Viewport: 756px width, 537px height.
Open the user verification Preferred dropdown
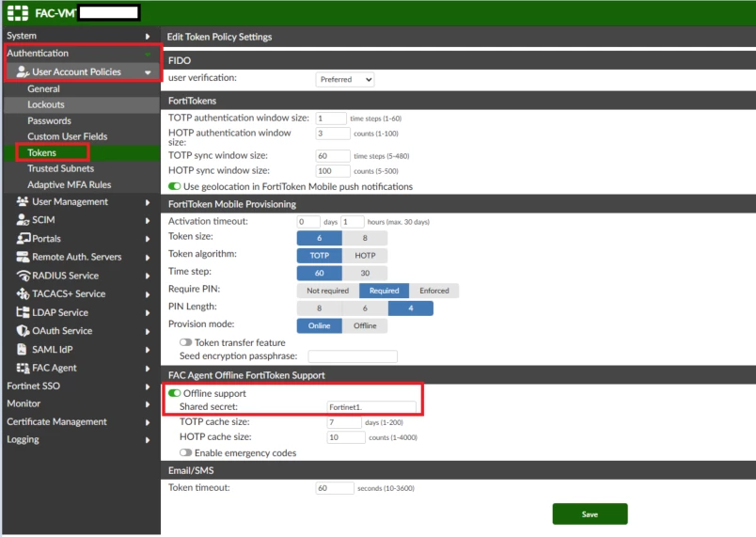coord(345,80)
